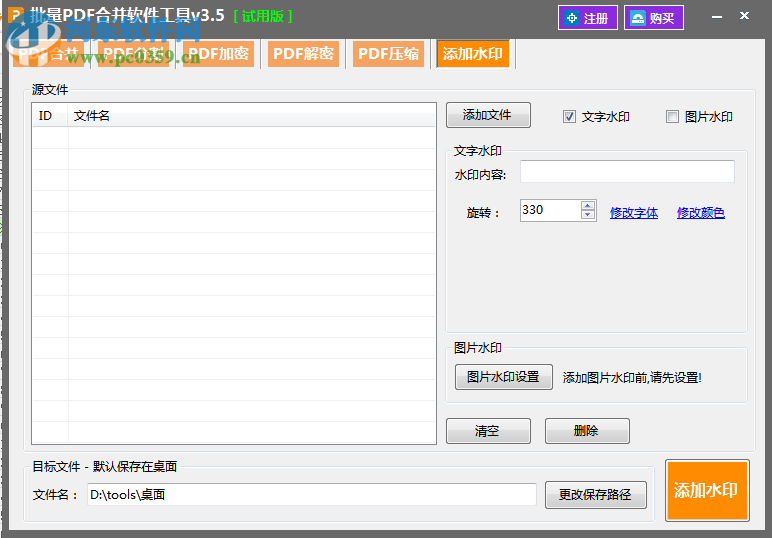Open the 修改颜色 link

[x=701, y=213]
